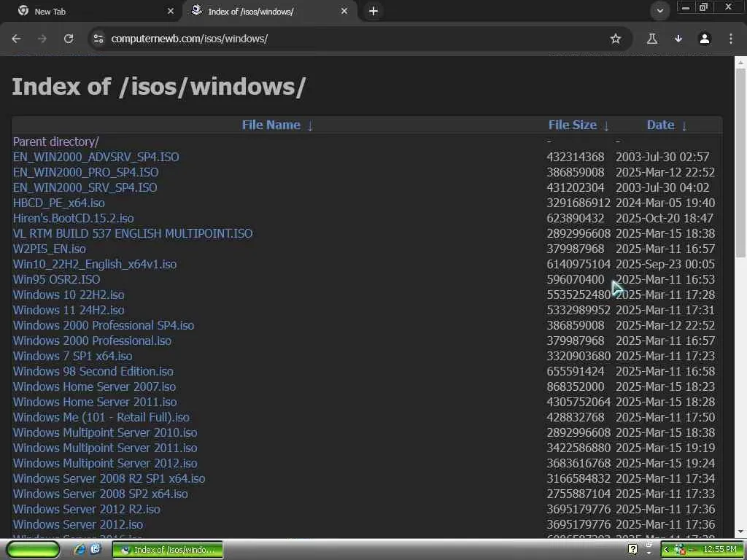Viewport: 747px width, 560px height.
Task: Click Windows Multipoint Server 2010.iso
Action: point(105,432)
